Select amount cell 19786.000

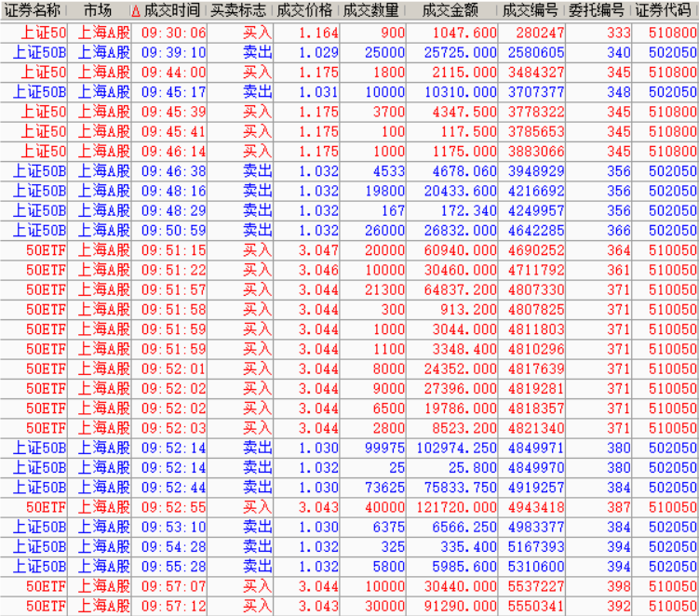coord(460,408)
